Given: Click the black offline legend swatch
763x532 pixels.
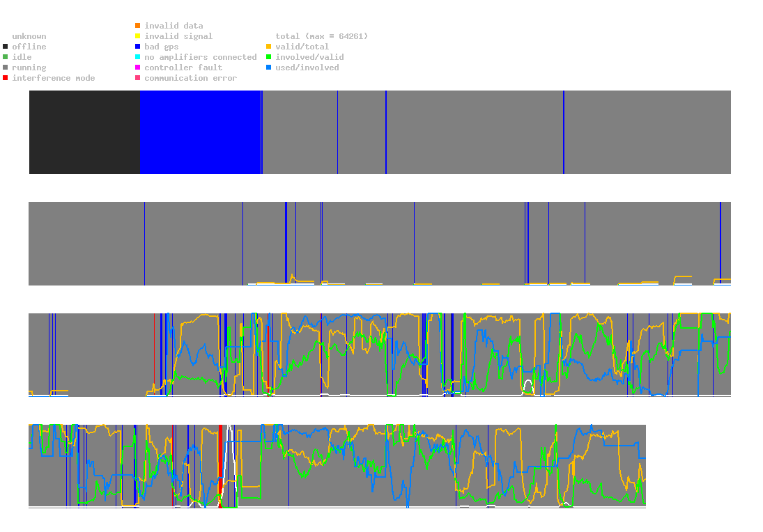Looking at the screenshot, I should (x=6, y=47).
